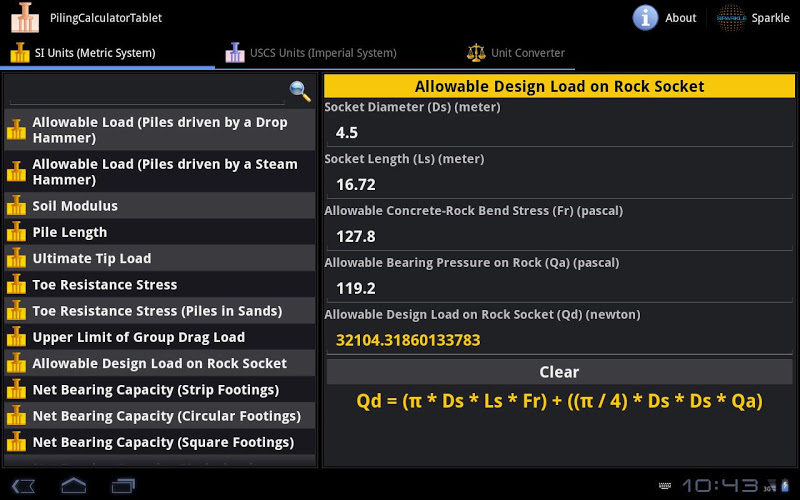This screenshot has width=800, height=500.
Task: Open the About text link
Action: [x=681, y=18]
